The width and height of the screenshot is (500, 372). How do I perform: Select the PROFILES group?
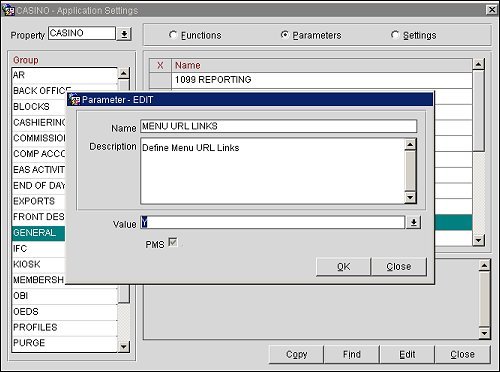pyautogui.click(x=65, y=327)
